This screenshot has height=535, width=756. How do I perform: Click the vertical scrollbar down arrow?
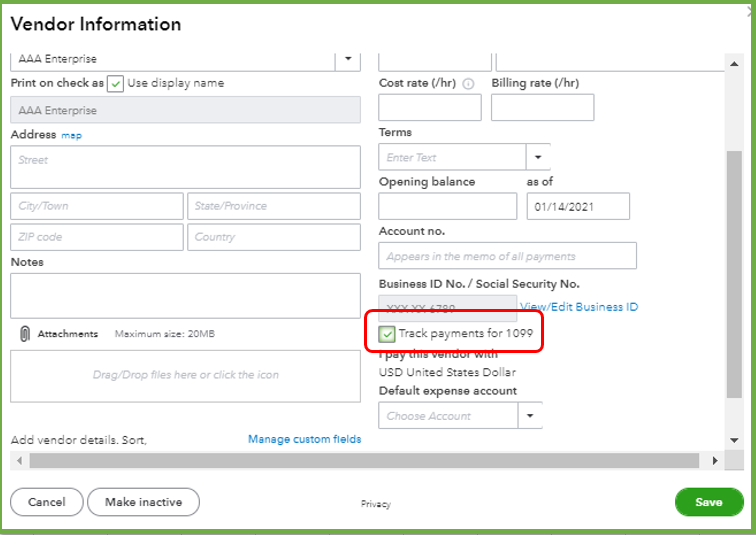click(735, 440)
